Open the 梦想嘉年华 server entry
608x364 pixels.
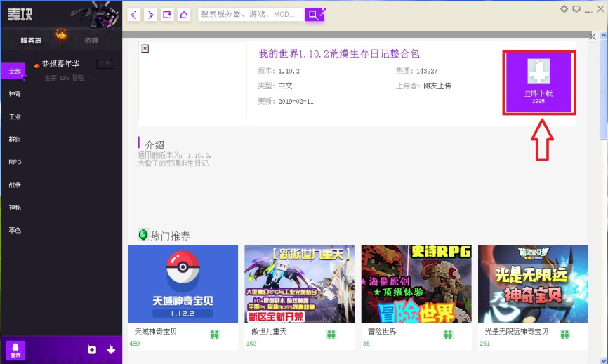point(60,64)
